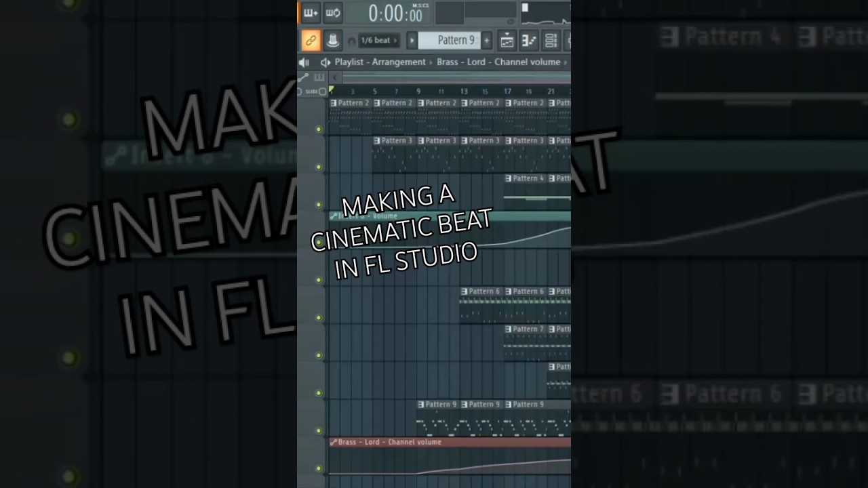The width and height of the screenshot is (868, 488).
Task: Select Brass - Lord - Channel volume breadcrumb
Action: 498,62
